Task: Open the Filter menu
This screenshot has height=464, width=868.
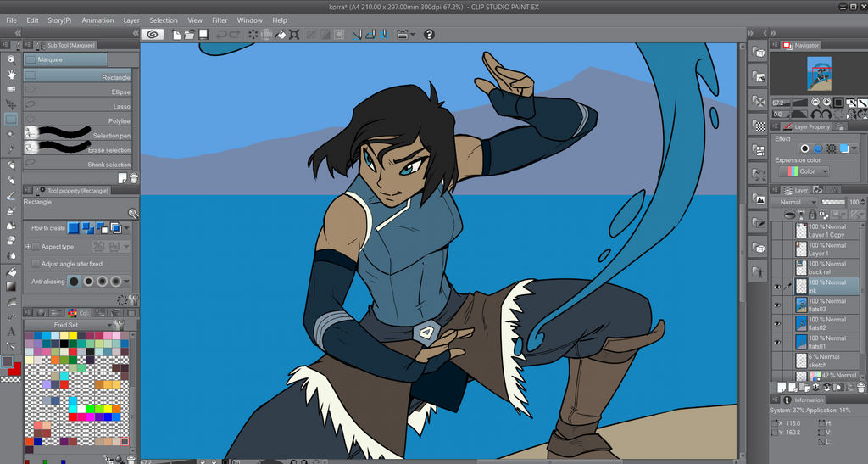Action: click(220, 20)
